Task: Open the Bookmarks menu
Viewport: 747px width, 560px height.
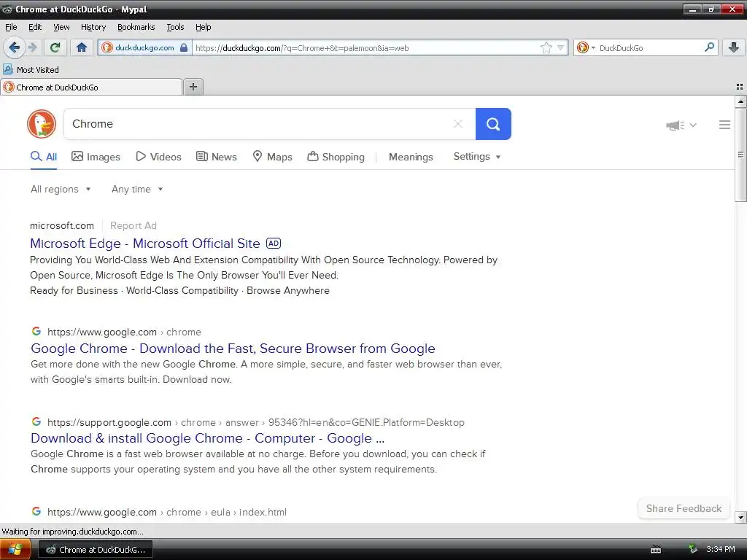Action: 136,27
